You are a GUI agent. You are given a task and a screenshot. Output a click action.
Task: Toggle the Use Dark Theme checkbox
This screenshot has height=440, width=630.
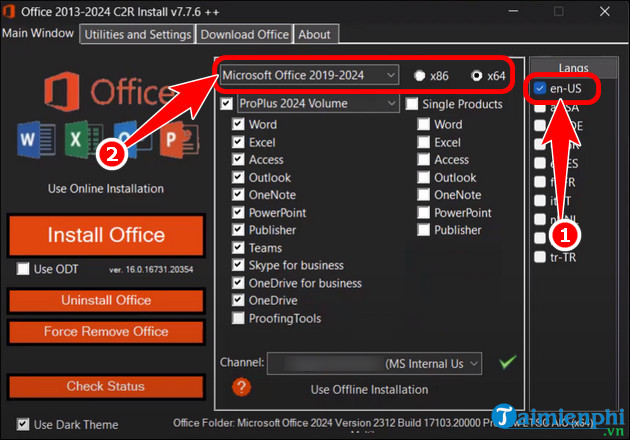coord(23,424)
